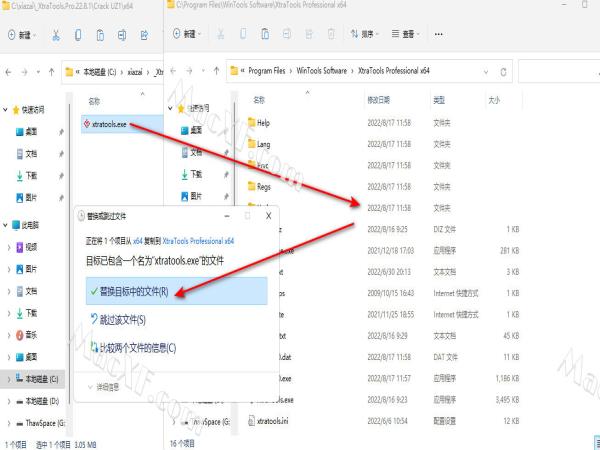Expand the 详细信息 section in the replace dialog
This screenshot has height=450, width=600.
(x=103, y=387)
